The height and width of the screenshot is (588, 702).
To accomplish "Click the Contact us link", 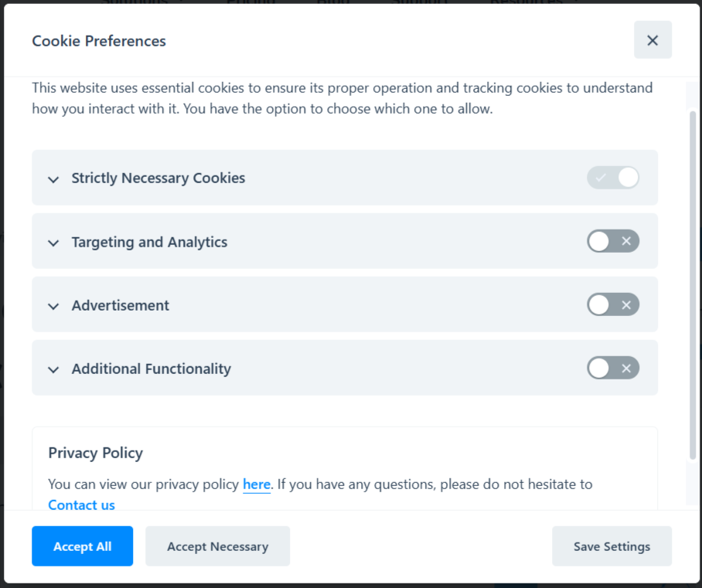I will [x=81, y=505].
